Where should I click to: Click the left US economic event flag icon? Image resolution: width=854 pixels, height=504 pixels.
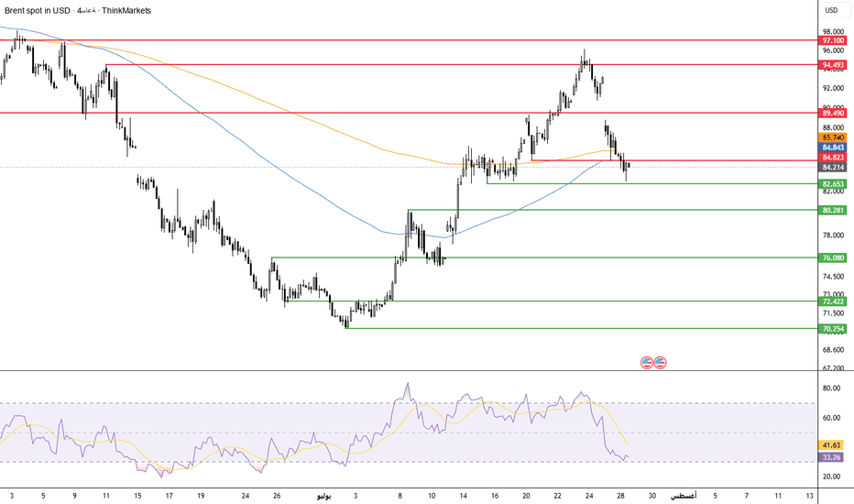pyautogui.click(x=647, y=362)
